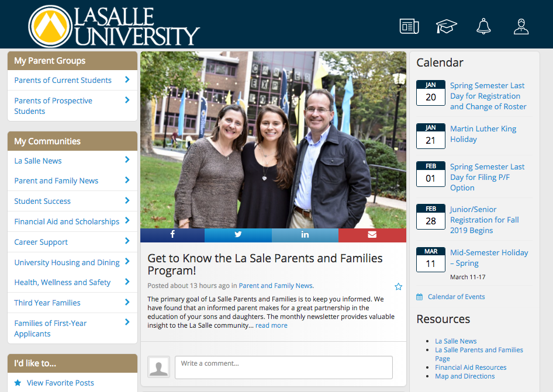This screenshot has height=392, width=553.
Task: Expand Parents of Prospective Students chevron
Action: click(x=127, y=100)
